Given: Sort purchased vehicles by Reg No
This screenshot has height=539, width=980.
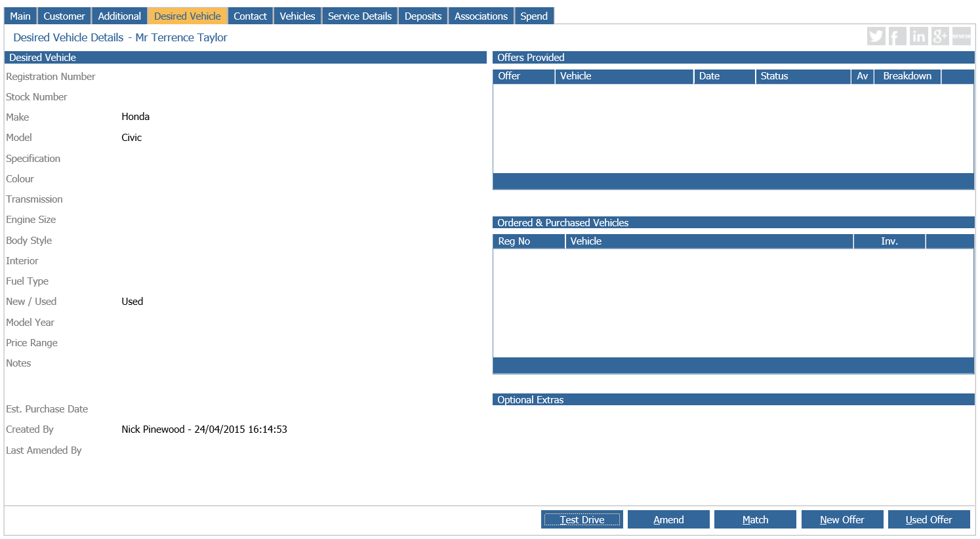Looking at the screenshot, I should (529, 241).
